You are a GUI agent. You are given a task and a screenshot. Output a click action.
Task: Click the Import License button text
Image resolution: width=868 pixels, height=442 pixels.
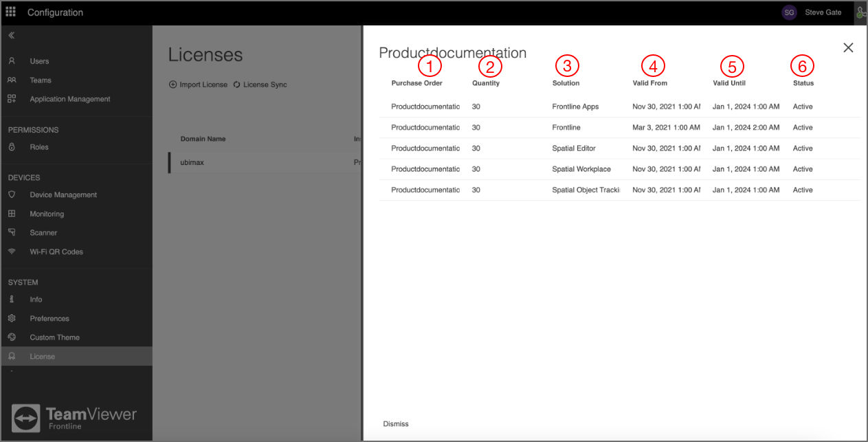pos(203,85)
